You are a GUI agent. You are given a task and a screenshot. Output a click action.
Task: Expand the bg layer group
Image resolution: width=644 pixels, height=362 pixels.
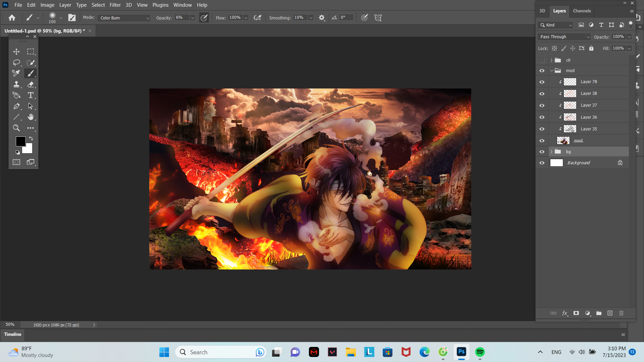pos(551,152)
